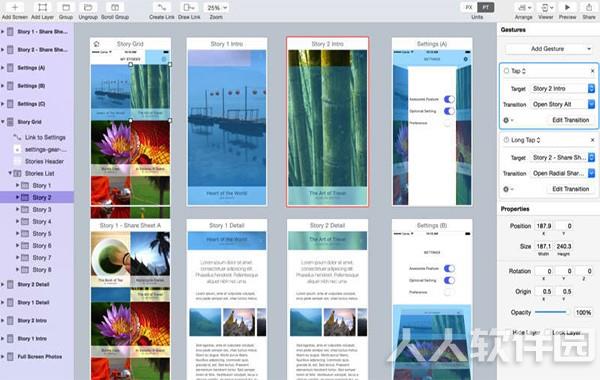Click the Add Gesture button
Viewport: 600px width, 380px height.
[548, 49]
